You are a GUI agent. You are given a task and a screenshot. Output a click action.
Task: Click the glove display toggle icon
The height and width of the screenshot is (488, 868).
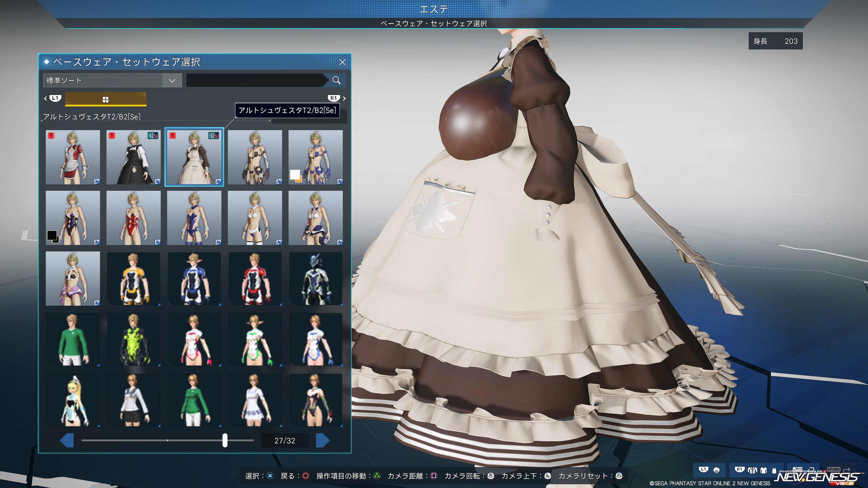716,470
